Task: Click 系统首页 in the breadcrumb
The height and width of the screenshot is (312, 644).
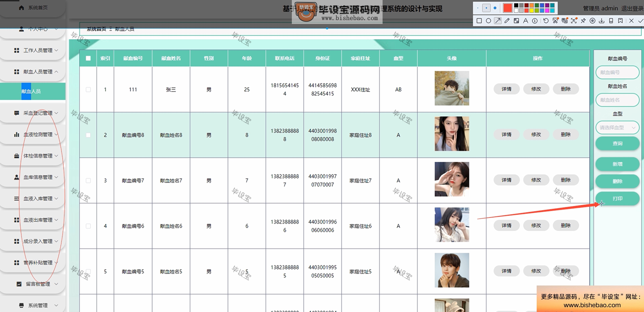Action: pyautogui.click(x=97, y=29)
